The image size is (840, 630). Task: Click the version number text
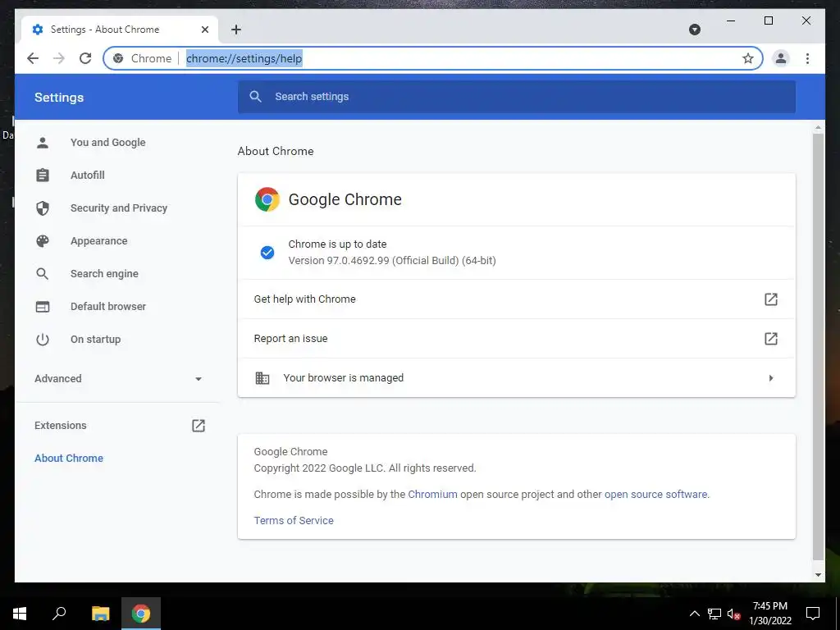coord(392,261)
